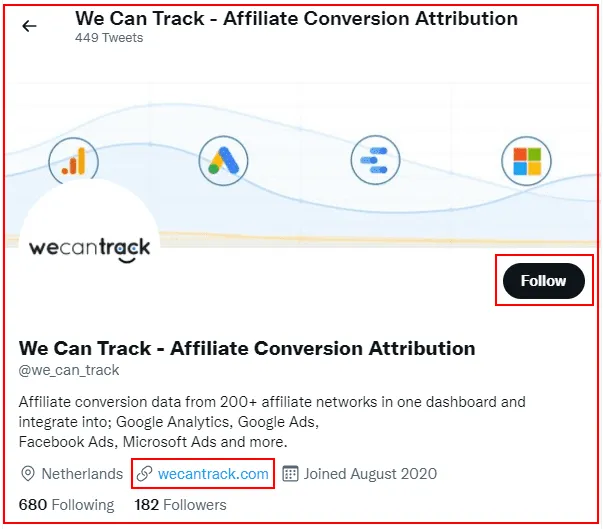Click the link chain icon
The height and width of the screenshot is (529, 603).
pos(145,474)
